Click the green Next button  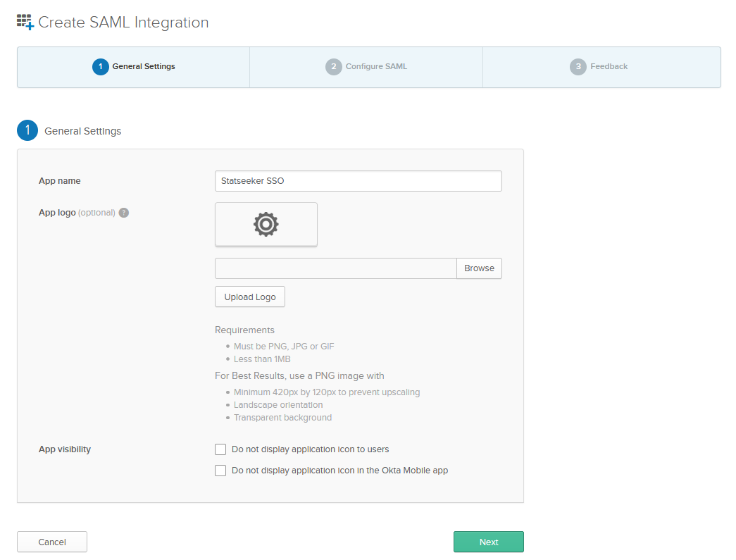pyautogui.click(x=489, y=542)
